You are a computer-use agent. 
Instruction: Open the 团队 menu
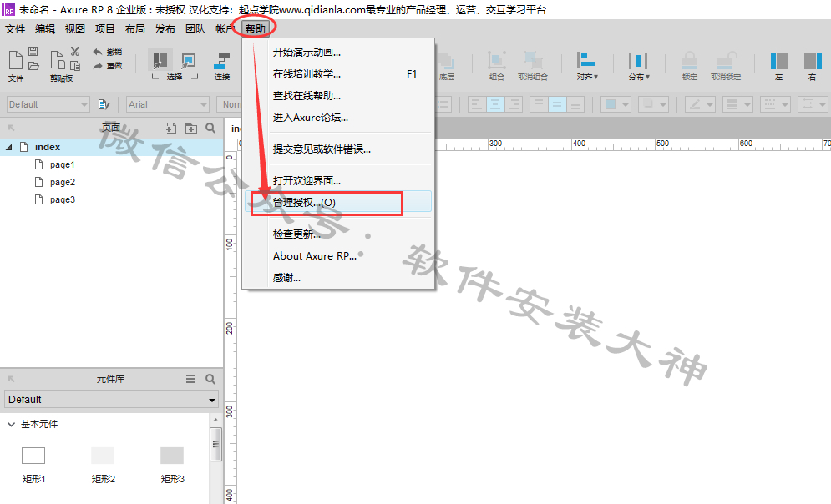[x=195, y=28]
